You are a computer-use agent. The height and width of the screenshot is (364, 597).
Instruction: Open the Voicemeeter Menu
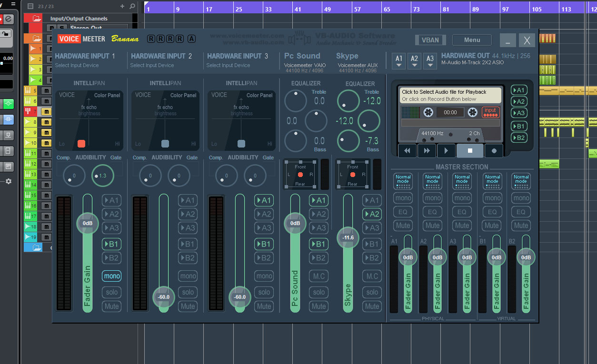[471, 40]
